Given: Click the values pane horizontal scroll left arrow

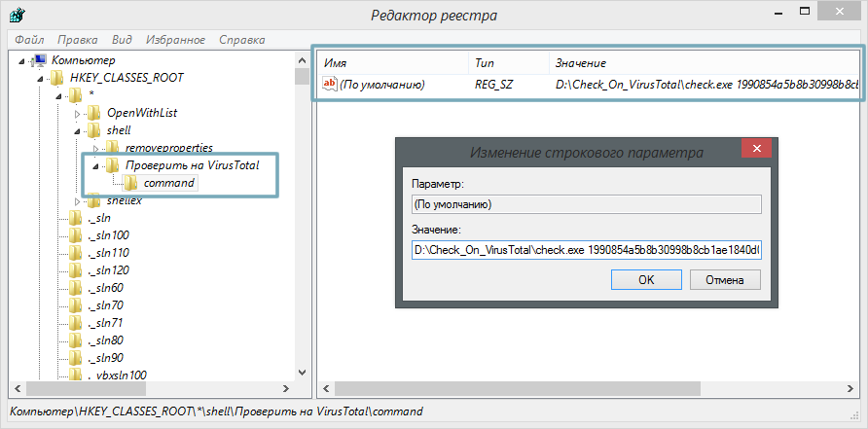Looking at the screenshot, I should click(x=325, y=389).
